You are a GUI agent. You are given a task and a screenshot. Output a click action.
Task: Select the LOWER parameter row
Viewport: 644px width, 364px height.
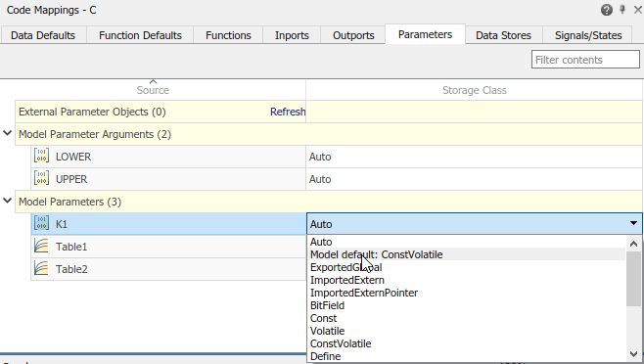point(168,157)
